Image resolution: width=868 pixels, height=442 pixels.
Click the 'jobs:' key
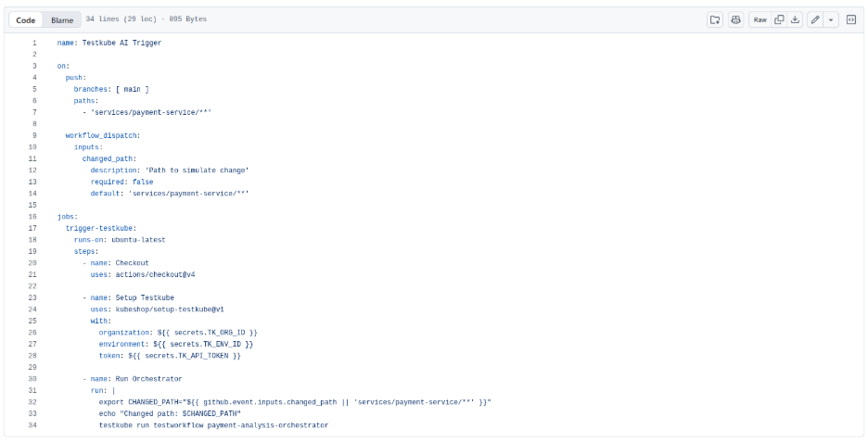68,217
